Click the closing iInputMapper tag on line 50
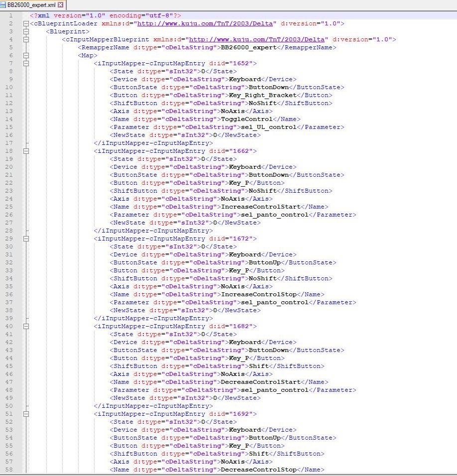Image resolution: width=457 pixels, height=476 pixels. tap(153, 406)
